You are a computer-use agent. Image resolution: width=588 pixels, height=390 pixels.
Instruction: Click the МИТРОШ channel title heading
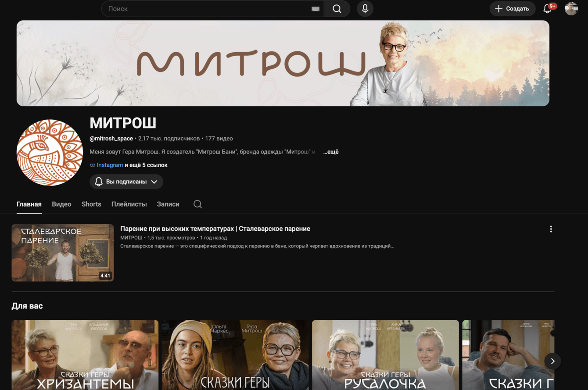(x=123, y=123)
